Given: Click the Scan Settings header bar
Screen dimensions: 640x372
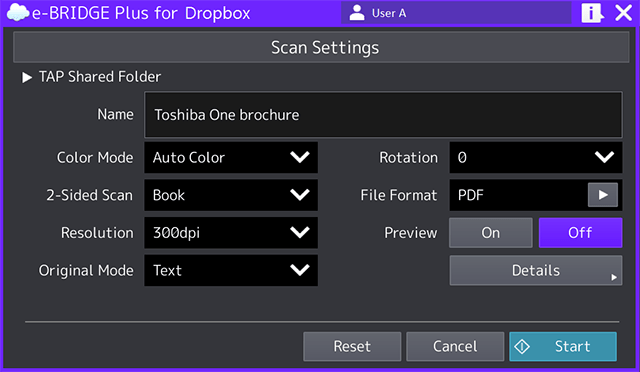Looking at the screenshot, I should click(321, 47).
